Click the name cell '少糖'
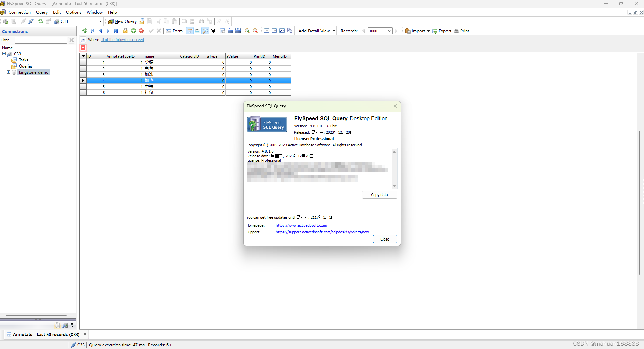The height and width of the screenshot is (349, 644). pyautogui.click(x=161, y=62)
